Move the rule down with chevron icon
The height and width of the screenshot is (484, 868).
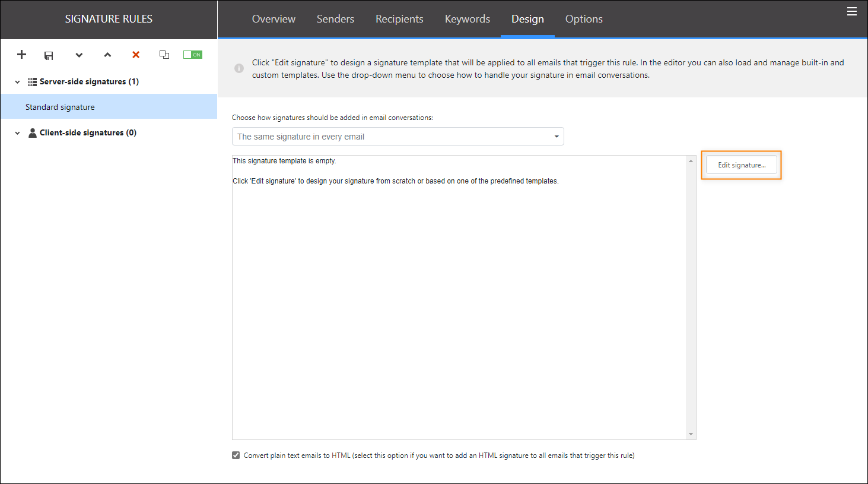(79, 55)
